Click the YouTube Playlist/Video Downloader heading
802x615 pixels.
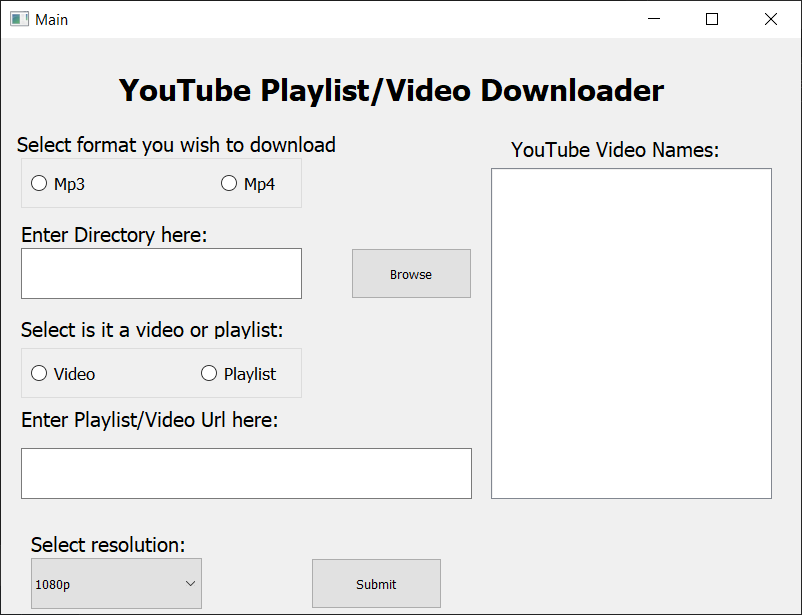click(391, 90)
